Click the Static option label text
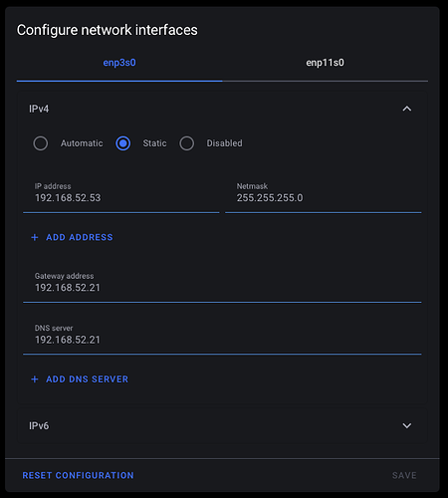The width and height of the screenshot is (448, 498). (154, 143)
